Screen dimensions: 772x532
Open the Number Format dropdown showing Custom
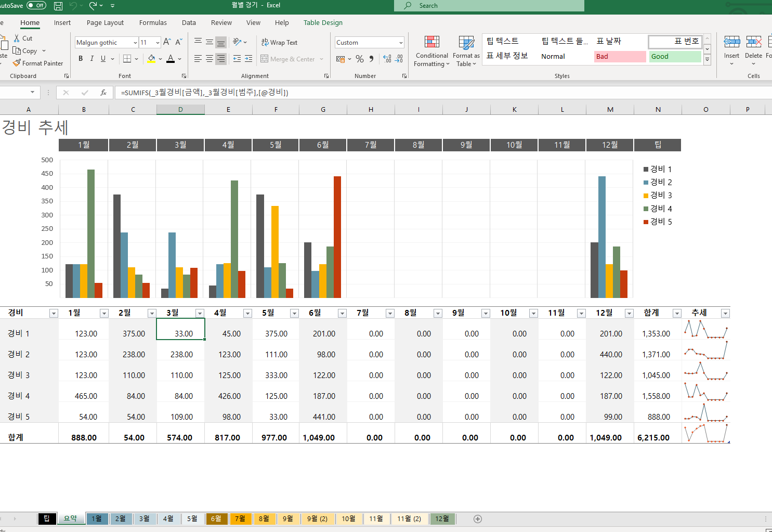[401, 43]
